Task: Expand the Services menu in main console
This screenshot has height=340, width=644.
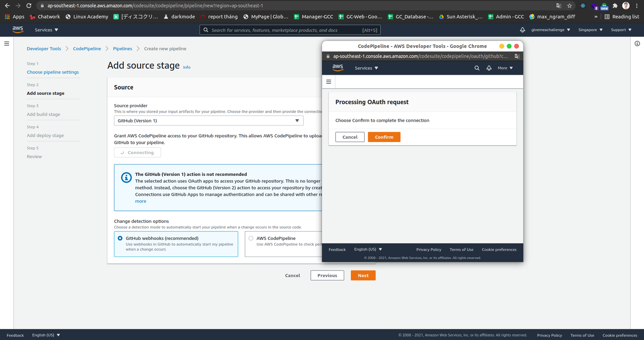Action: 46,30
